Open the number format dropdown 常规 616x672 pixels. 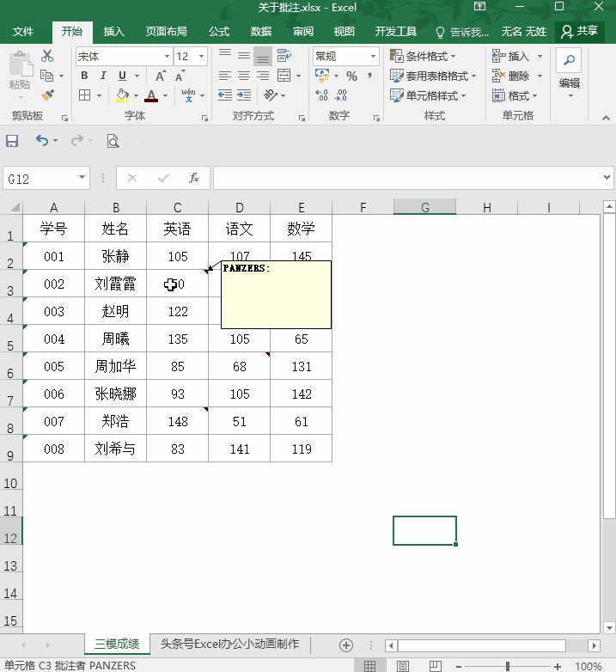tap(373, 57)
